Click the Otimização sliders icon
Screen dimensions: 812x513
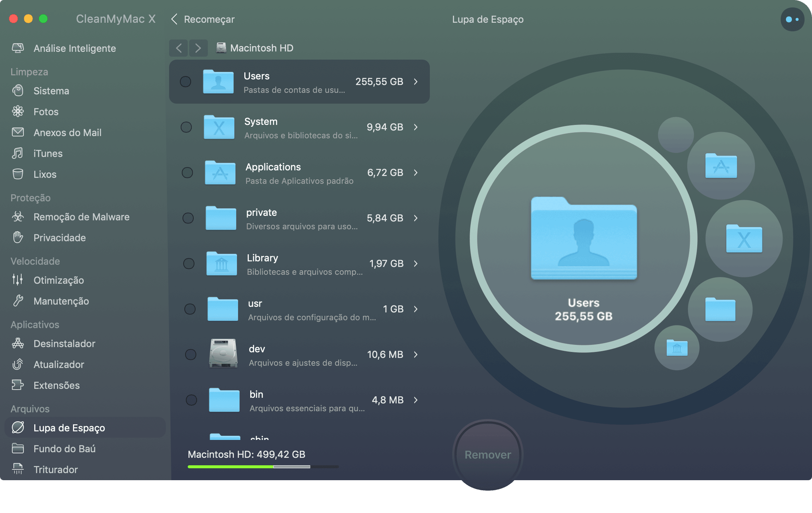pos(18,280)
